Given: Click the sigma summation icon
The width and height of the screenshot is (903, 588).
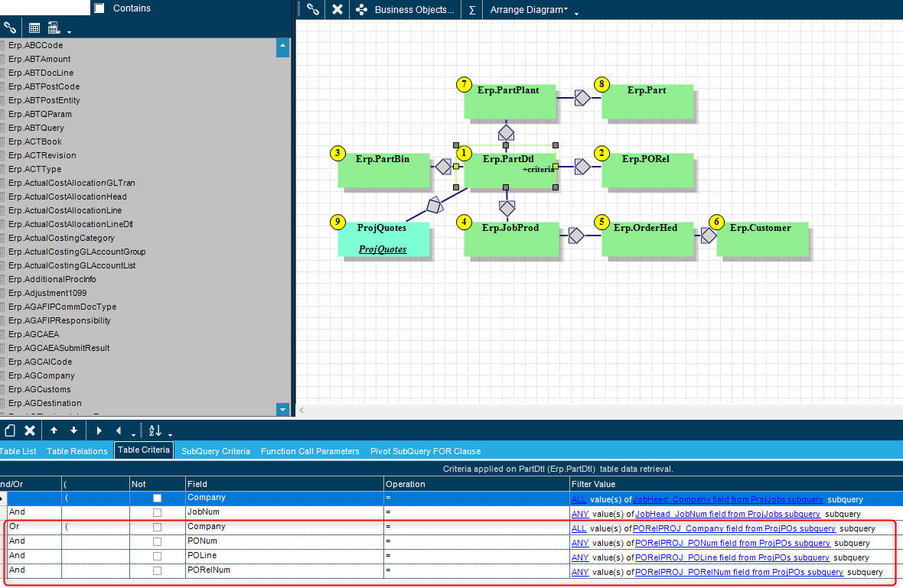Looking at the screenshot, I should pyautogui.click(x=472, y=10).
